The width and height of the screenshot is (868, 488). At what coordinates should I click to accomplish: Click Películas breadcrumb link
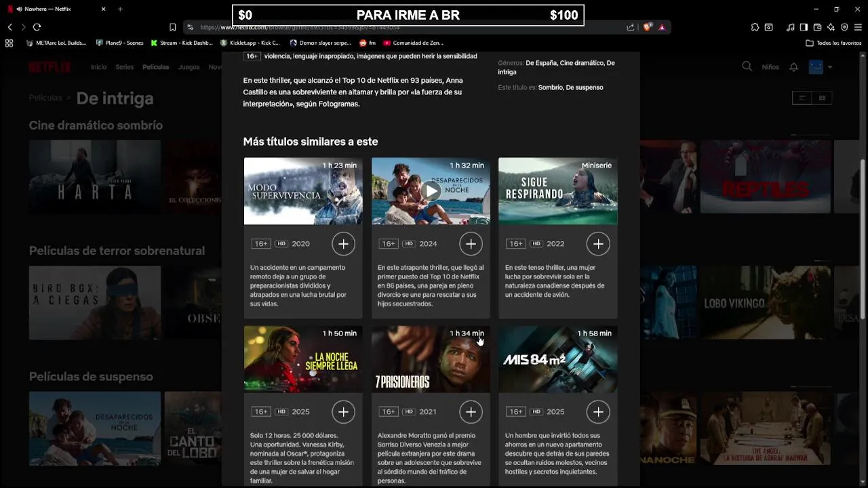point(45,98)
